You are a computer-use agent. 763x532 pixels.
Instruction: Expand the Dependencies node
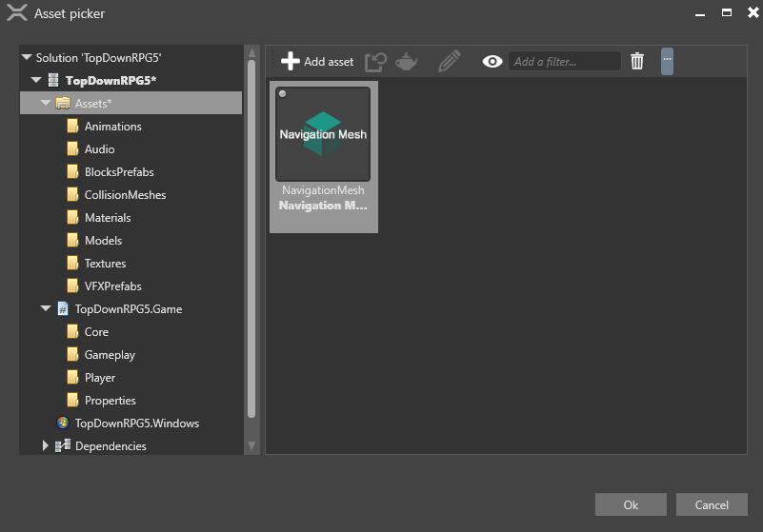(45, 445)
